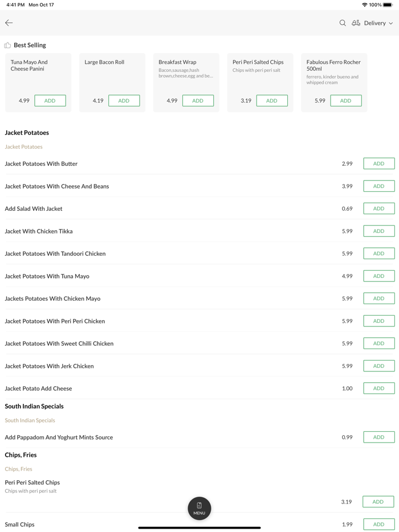Open Jacket With Chicken Tikka item name
This screenshot has height=532, width=399.
coord(39,231)
